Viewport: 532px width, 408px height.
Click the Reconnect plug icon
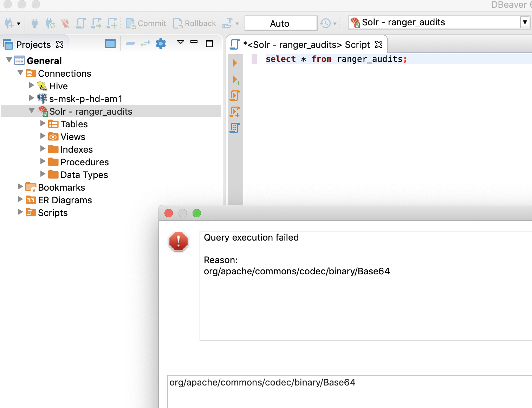pos(50,24)
